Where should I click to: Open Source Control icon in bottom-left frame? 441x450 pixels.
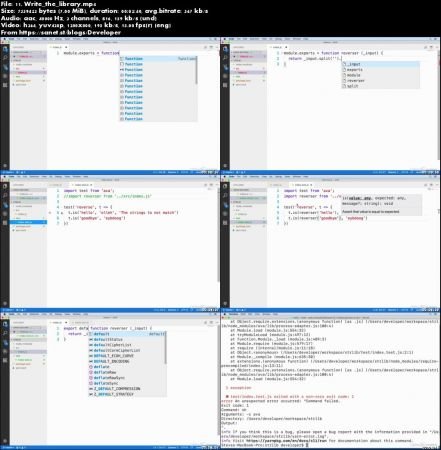click(x=5, y=342)
